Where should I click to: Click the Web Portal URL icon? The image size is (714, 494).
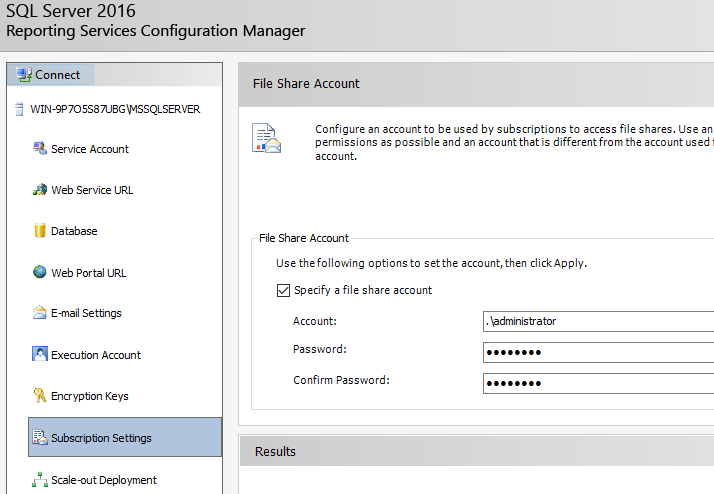click(40, 272)
